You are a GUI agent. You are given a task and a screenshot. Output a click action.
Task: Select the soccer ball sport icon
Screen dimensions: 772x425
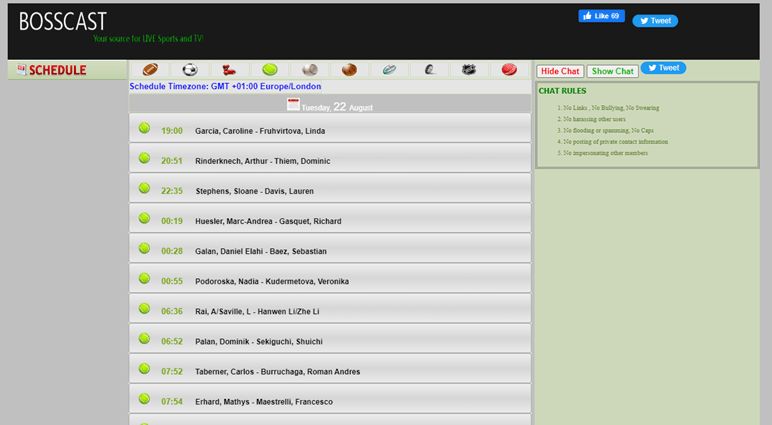(x=190, y=70)
